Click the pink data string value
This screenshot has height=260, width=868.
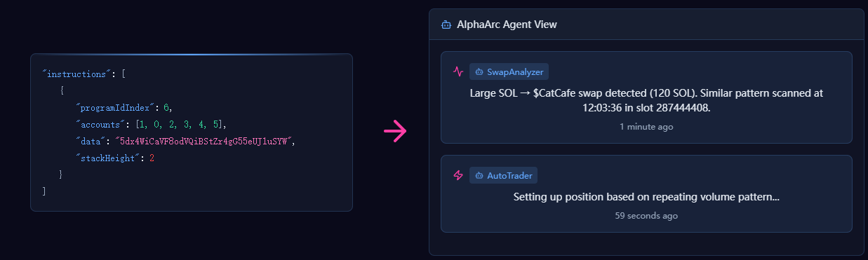pyautogui.click(x=206, y=142)
